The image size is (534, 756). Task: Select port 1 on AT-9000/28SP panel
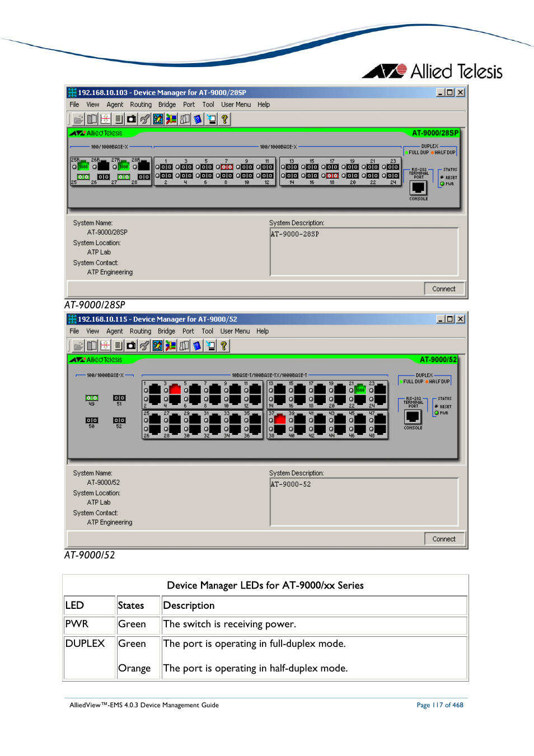[166, 167]
